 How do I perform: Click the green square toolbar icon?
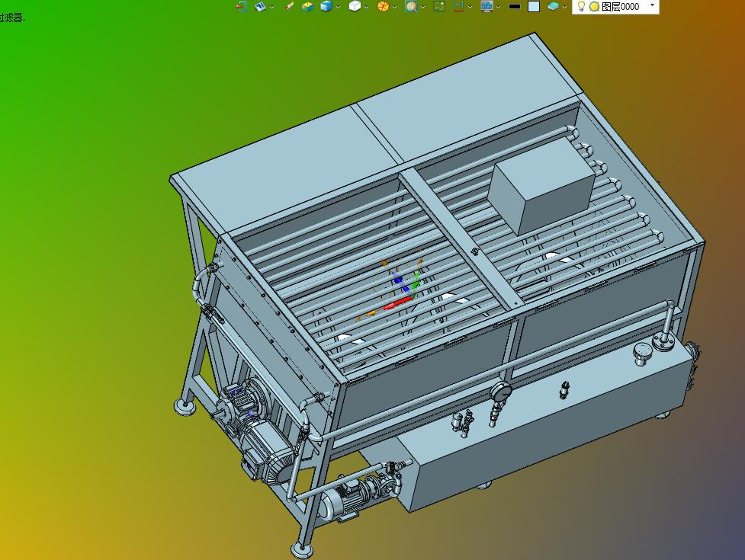(439, 6)
